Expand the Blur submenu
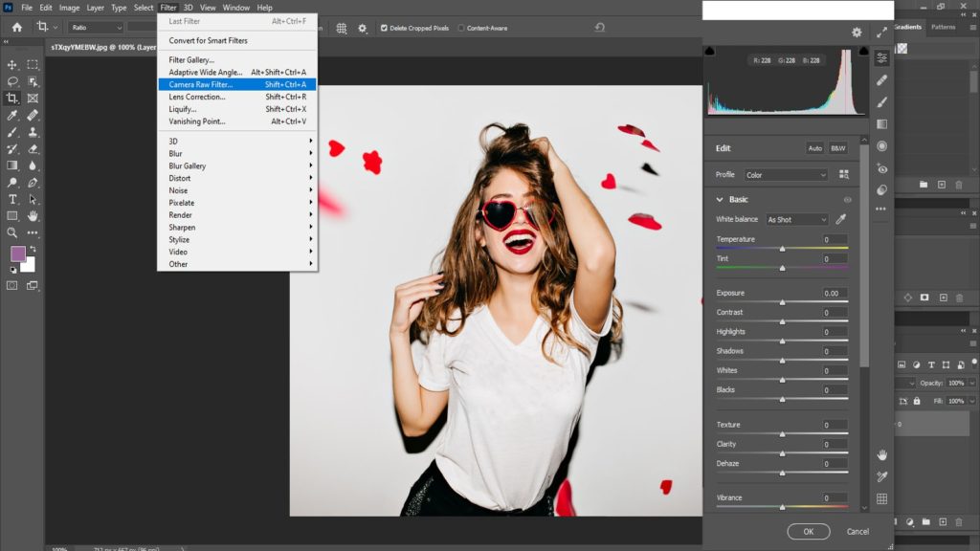 pyautogui.click(x=237, y=154)
